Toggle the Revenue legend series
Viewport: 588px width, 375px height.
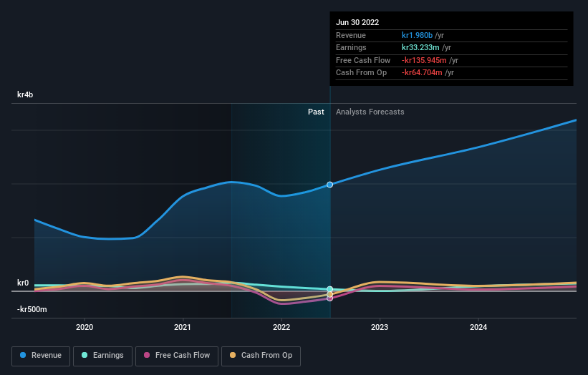pos(41,356)
